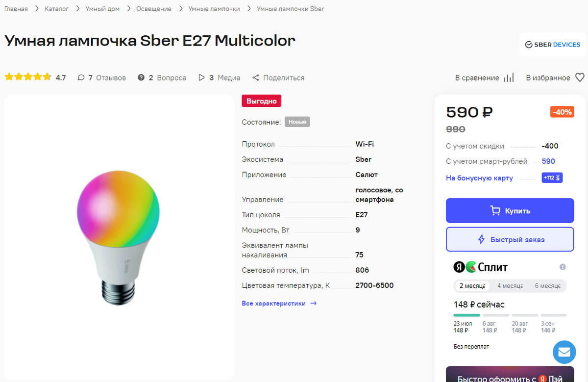Switch to 4 месяца installment option
Image resolution: width=588 pixels, height=382 pixels.
click(x=510, y=285)
